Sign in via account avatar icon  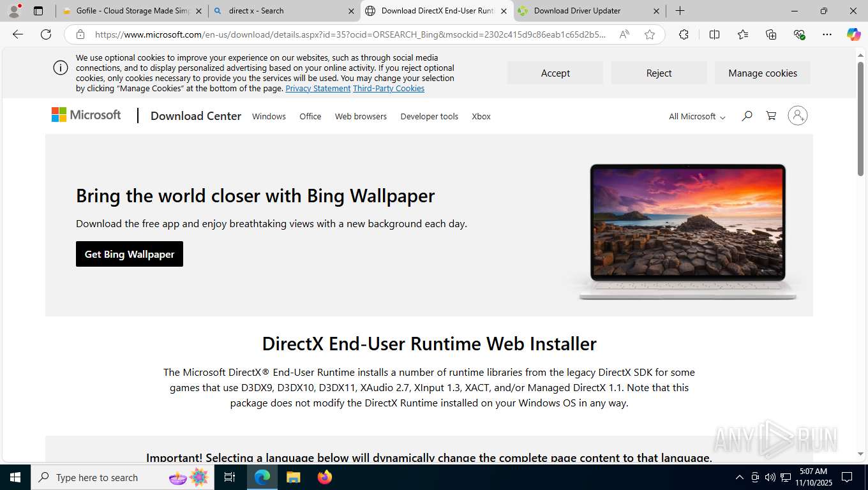coord(797,115)
